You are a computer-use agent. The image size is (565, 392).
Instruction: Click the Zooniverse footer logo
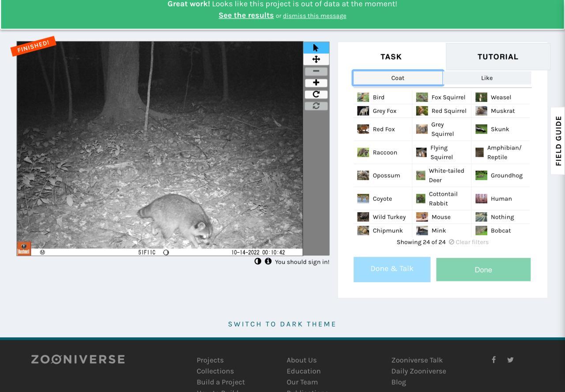(78, 359)
